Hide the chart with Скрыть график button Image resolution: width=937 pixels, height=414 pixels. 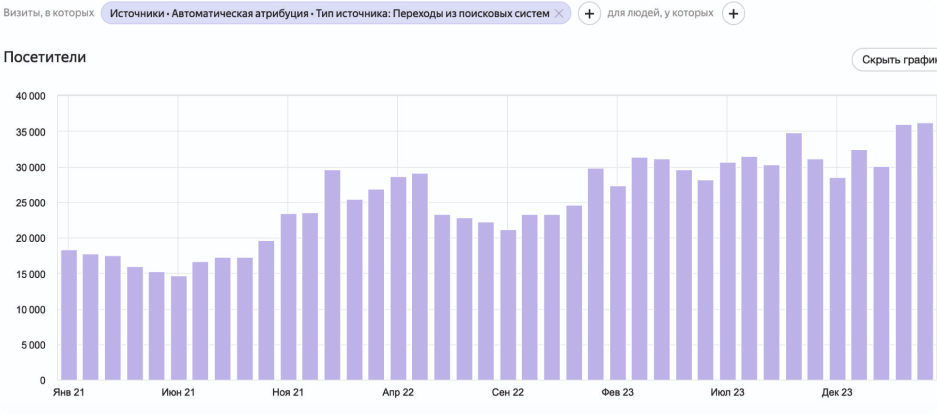pyautogui.click(x=895, y=60)
